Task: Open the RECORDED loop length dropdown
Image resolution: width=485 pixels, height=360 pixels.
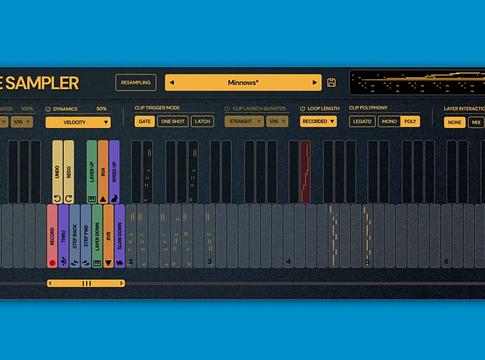Action: pyautogui.click(x=318, y=121)
